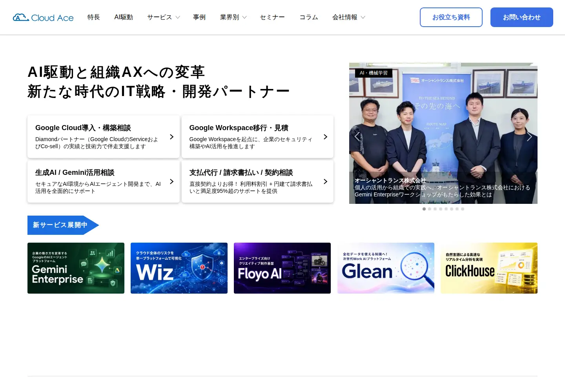Screen dimensions: 565x392
Task: Open the Glean service banner
Action: [386, 268]
